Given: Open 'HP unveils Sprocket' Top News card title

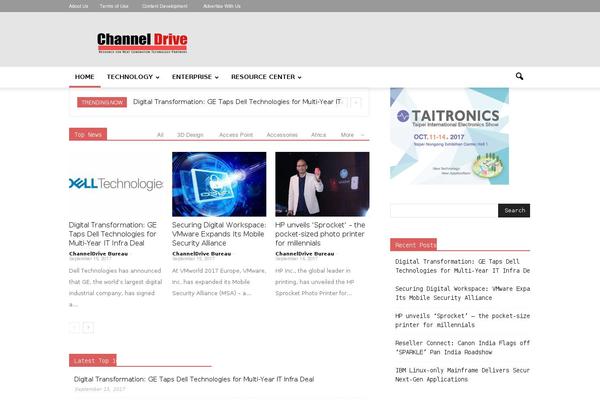Looking at the screenshot, I should [320, 234].
